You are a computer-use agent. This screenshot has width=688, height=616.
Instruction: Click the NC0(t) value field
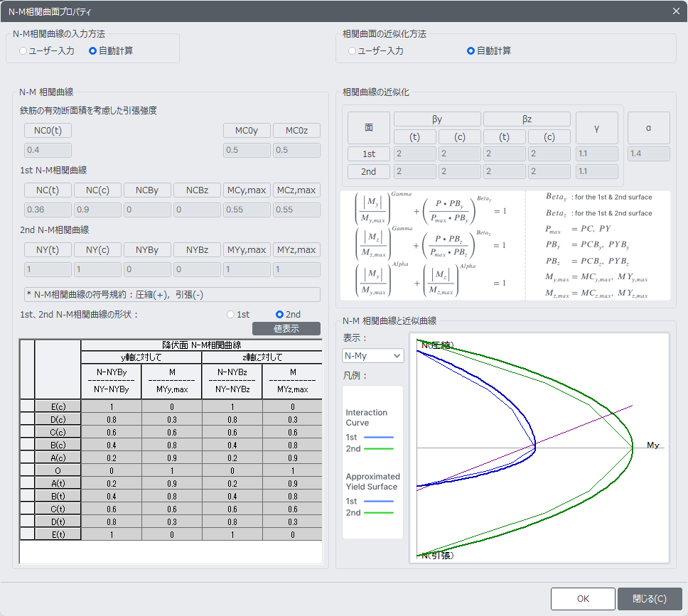(x=48, y=150)
